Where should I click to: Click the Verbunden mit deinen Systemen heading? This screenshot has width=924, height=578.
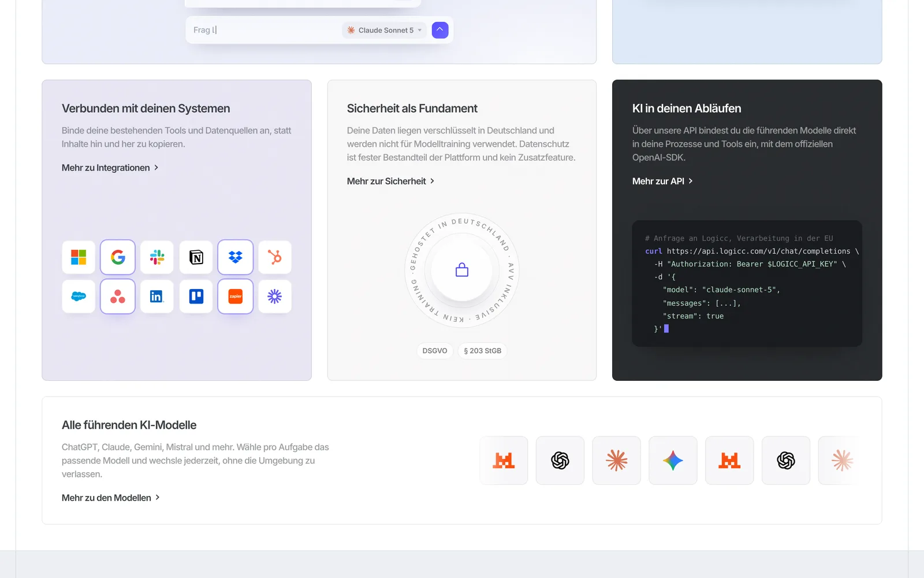point(146,109)
